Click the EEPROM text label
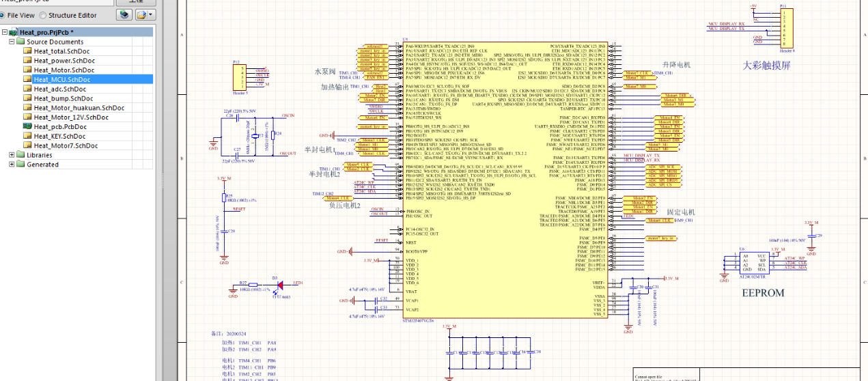 pos(763,292)
